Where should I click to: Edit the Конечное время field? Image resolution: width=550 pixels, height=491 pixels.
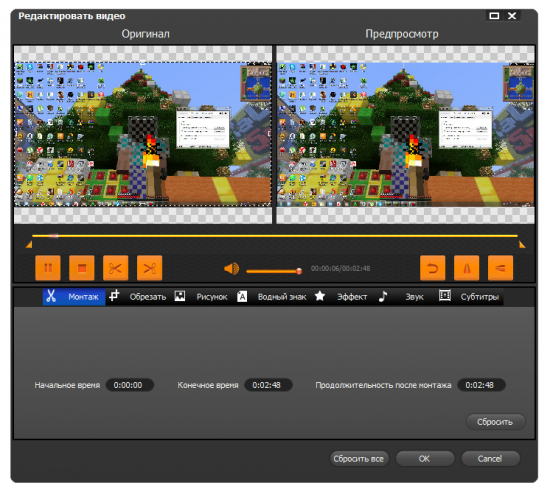pos(268,385)
